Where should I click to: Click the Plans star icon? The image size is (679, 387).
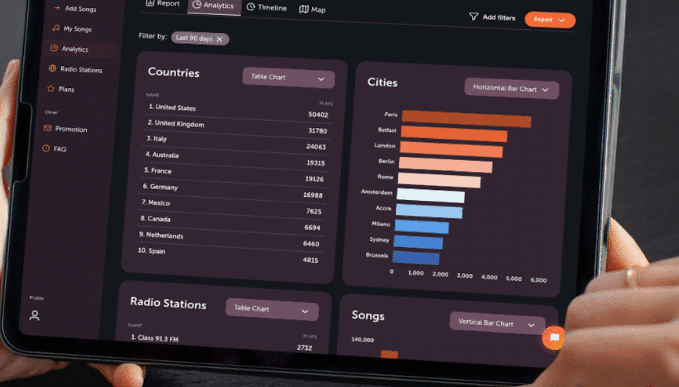pos(51,88)
